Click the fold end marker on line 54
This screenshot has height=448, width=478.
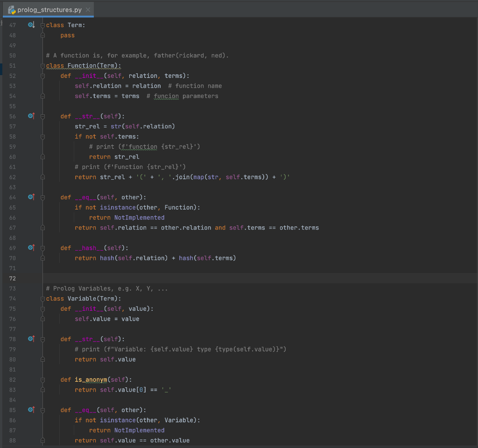coord(42,96)
